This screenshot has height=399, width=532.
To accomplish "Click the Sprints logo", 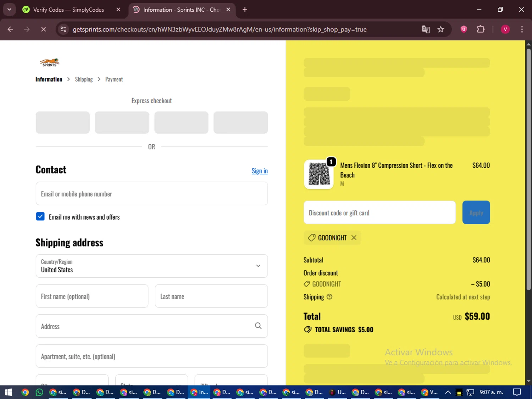I will tap(49, 62).
